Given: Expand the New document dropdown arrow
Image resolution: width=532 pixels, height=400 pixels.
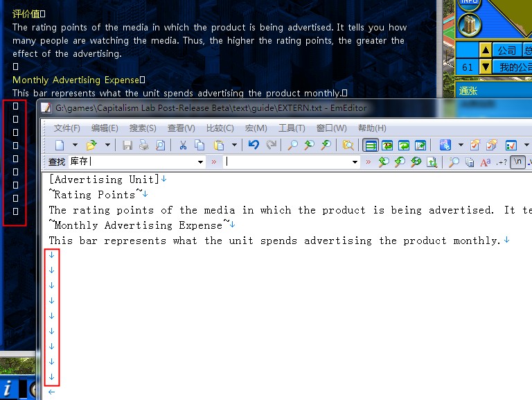Looking at the screenshot, I should (x=75, y=145).
